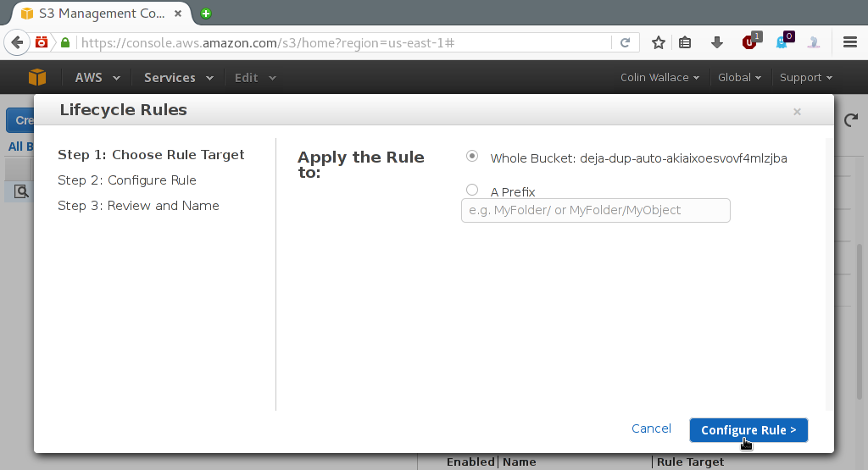The height and width of the screenshot is (470, 868).
Task: Select the A Prefix radio option
Action: [472, 190]
